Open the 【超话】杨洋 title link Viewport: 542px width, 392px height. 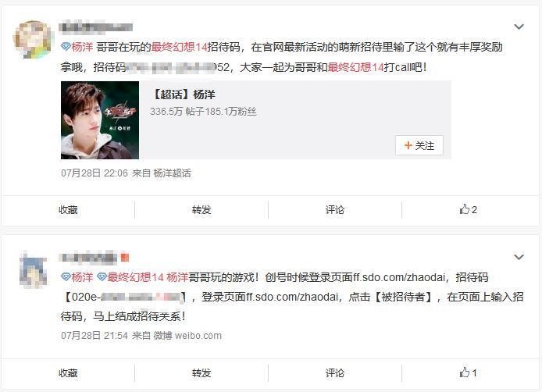[184, 94]
